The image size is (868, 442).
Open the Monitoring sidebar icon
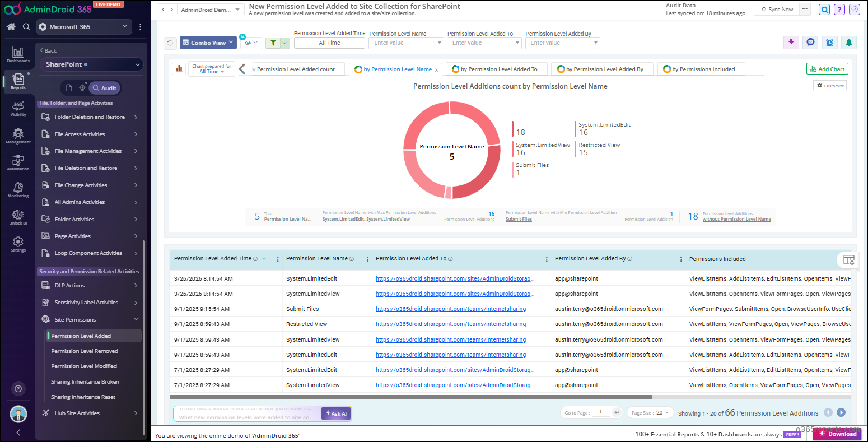pos(18,189)
